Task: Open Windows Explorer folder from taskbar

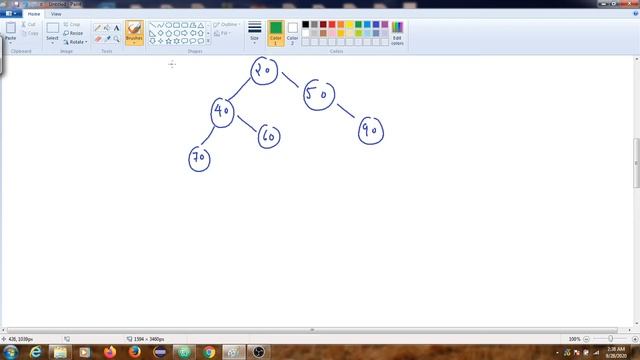Action: (x=60, y=352)
